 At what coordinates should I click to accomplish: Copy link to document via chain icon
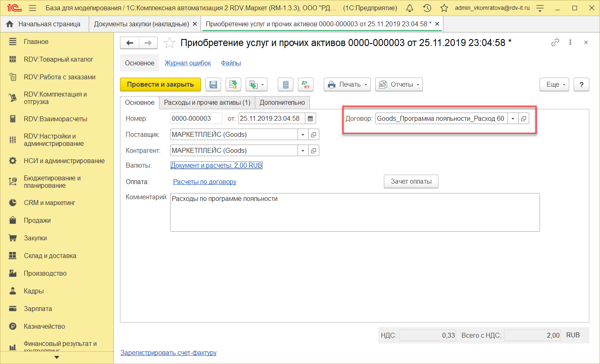pyautogui.click(x=555, y=42)
